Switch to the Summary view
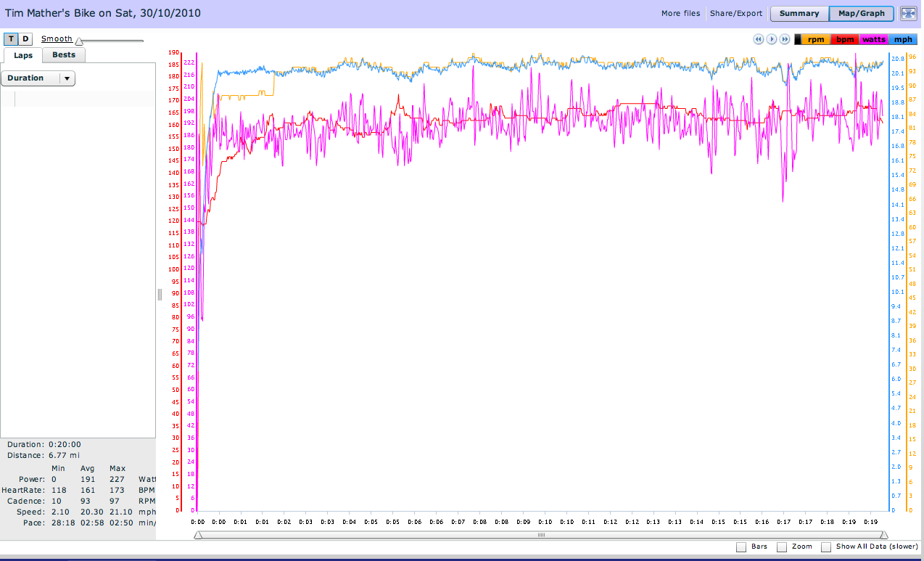Viewport: 924px width, 561px height. click(x=799, y=13)
